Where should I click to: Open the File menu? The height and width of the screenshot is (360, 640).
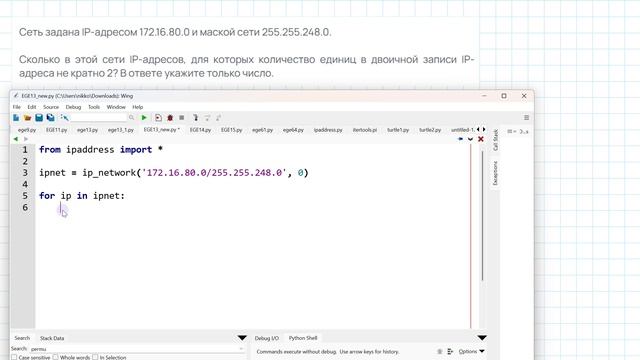[17, 107]
